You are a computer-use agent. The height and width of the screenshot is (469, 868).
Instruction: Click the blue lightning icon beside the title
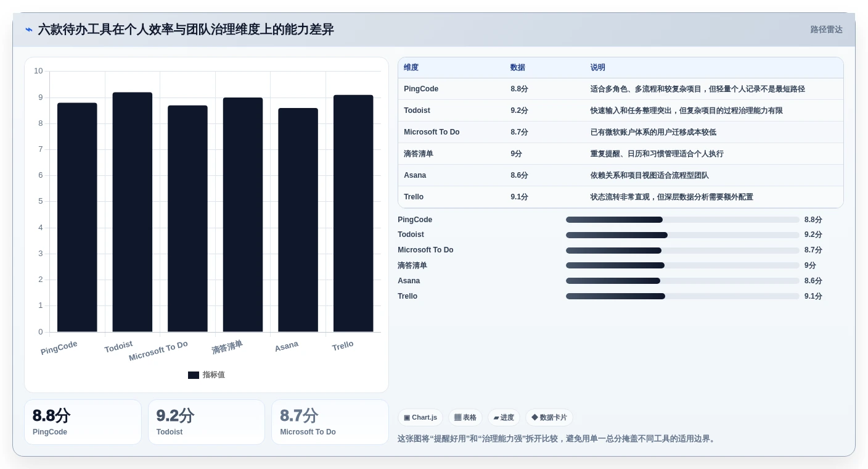pos(29,30)
